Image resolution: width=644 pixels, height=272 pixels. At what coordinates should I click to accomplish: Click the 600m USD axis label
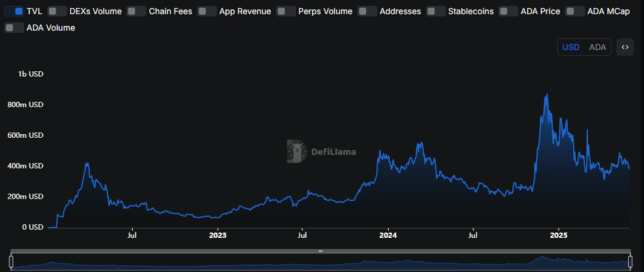pos(25,135)
